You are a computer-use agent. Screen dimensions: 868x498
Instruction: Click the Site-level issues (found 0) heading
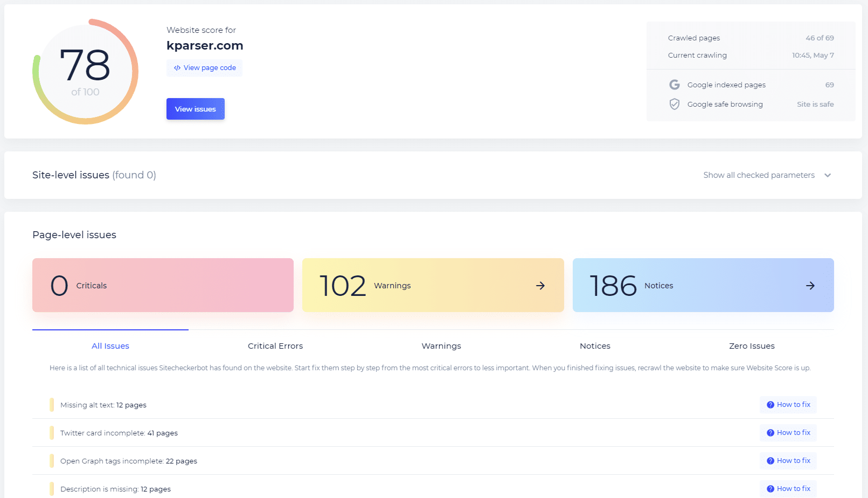[x=94, y=175]
